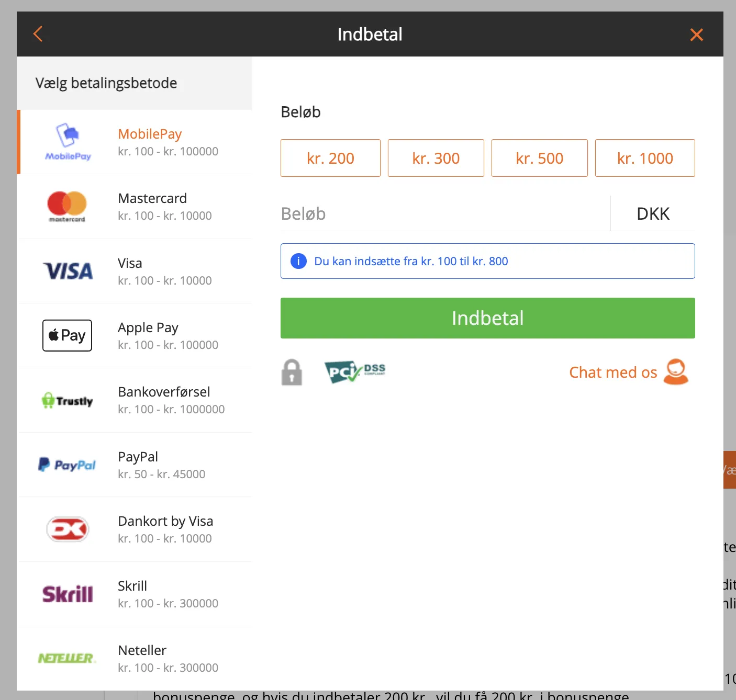Click the PCI DSS compliance badge

355,372
